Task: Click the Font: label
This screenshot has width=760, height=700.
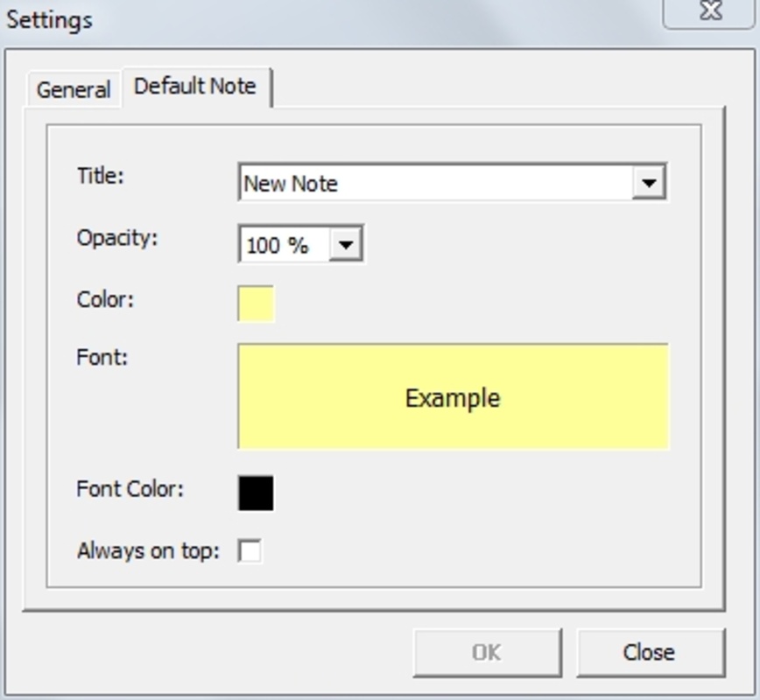Action: tap(102, 357)
